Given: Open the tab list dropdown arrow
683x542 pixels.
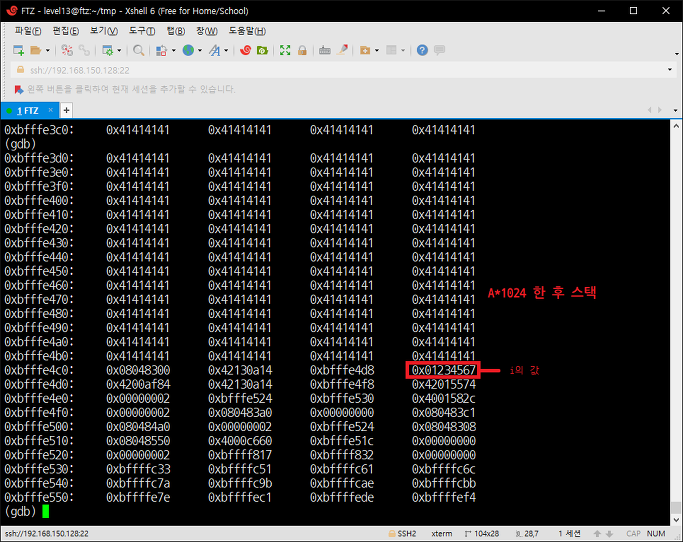Looking at the screenshot, I should click(676, 111).
